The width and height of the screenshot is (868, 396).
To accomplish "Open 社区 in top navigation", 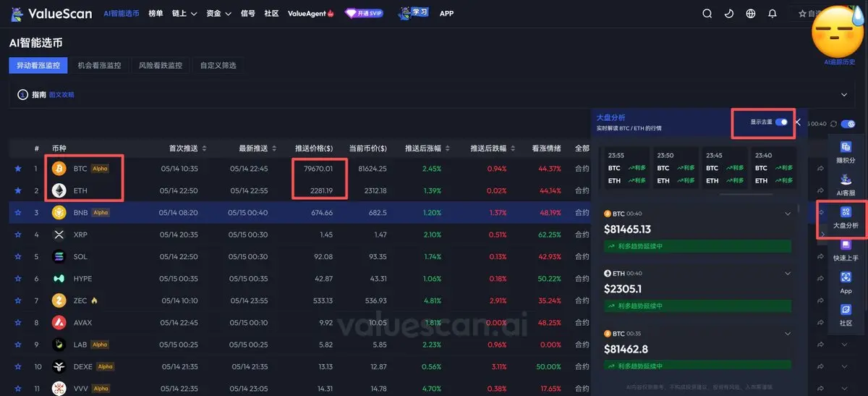I will tap(271, 13).
